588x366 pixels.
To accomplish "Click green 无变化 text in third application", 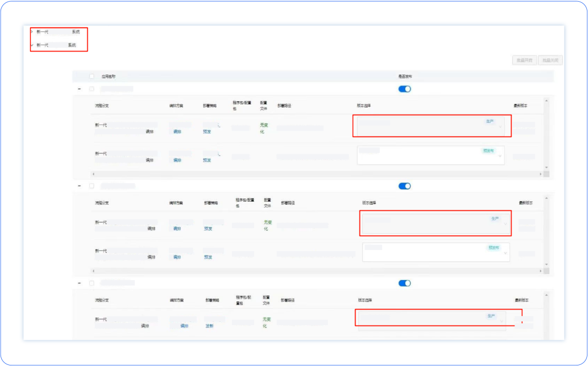I will pos(266,322).
